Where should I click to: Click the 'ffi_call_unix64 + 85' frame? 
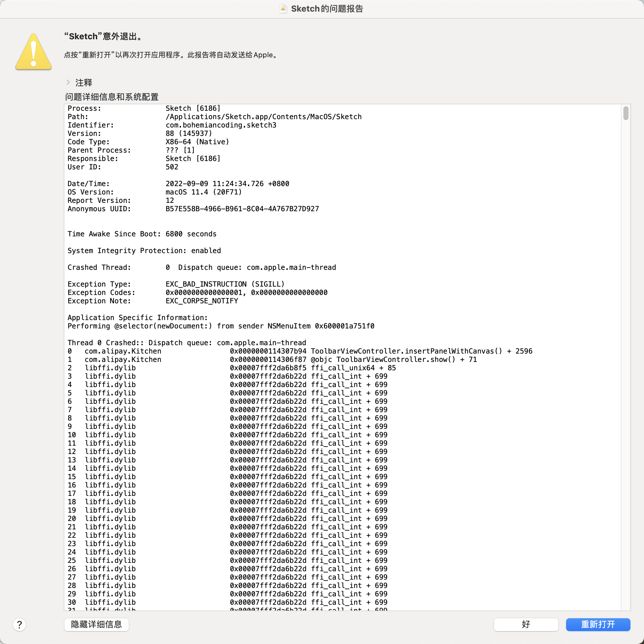click(353, 368)
